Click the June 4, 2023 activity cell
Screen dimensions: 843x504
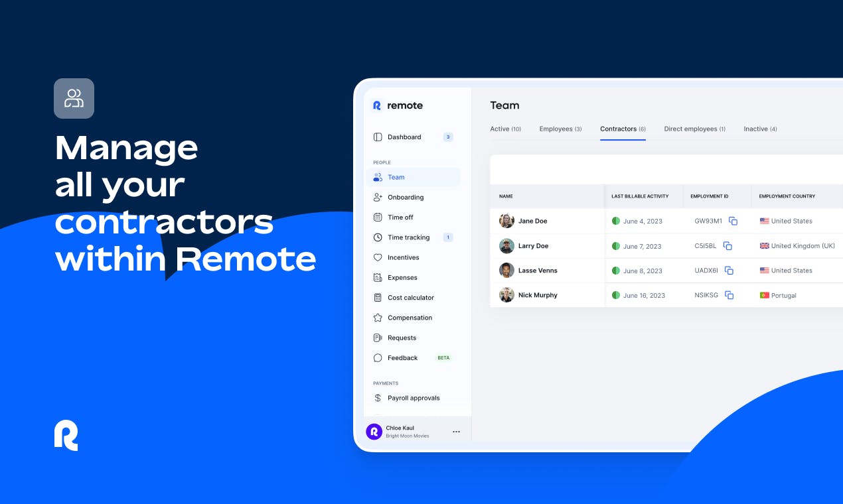[637, 221]
